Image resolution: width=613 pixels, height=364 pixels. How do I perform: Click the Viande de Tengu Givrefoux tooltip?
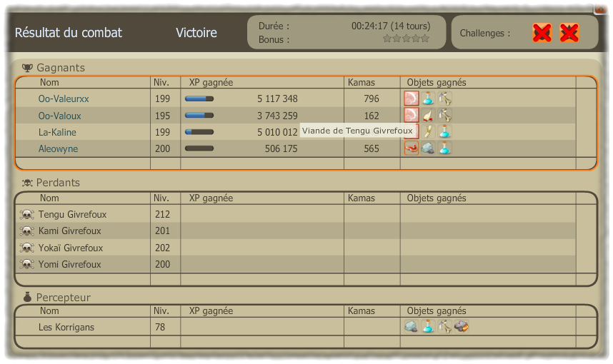click(x=357, y=131)
